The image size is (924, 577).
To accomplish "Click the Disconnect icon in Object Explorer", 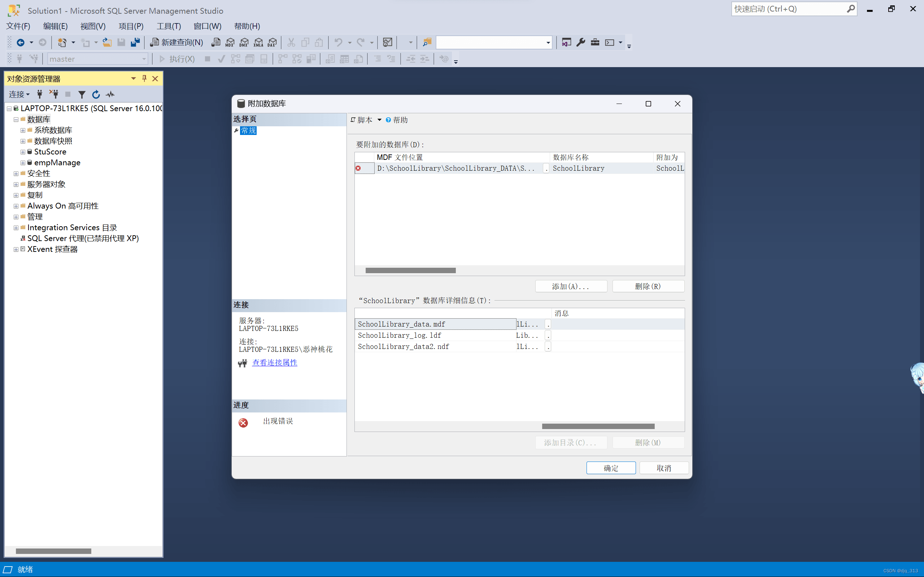I will (54, 94).
